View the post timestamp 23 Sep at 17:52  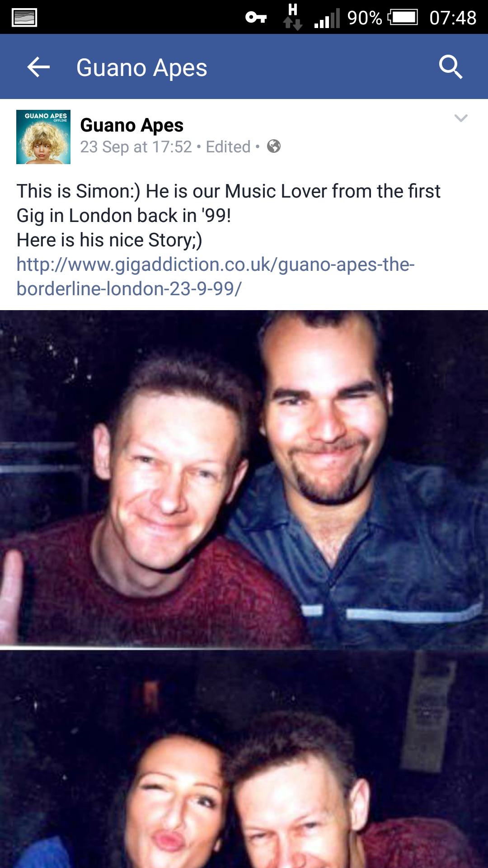136,147
